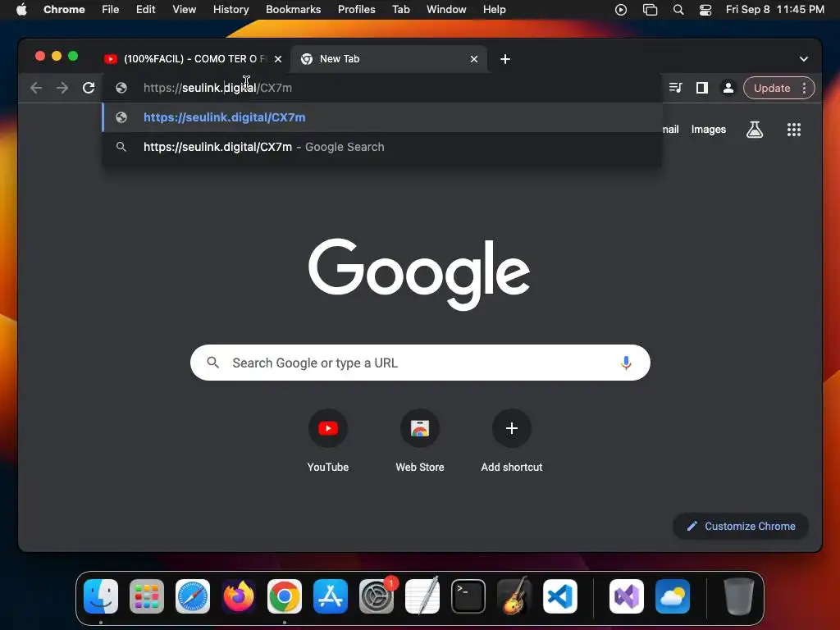Choose the Google Search suggestion for seulink.digital

point(382,147)
